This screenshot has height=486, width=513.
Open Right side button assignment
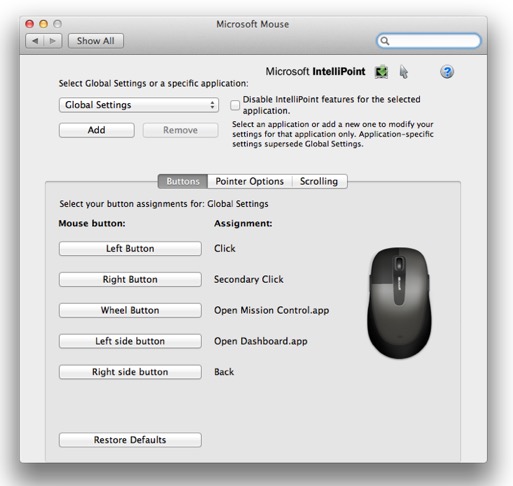130,372
